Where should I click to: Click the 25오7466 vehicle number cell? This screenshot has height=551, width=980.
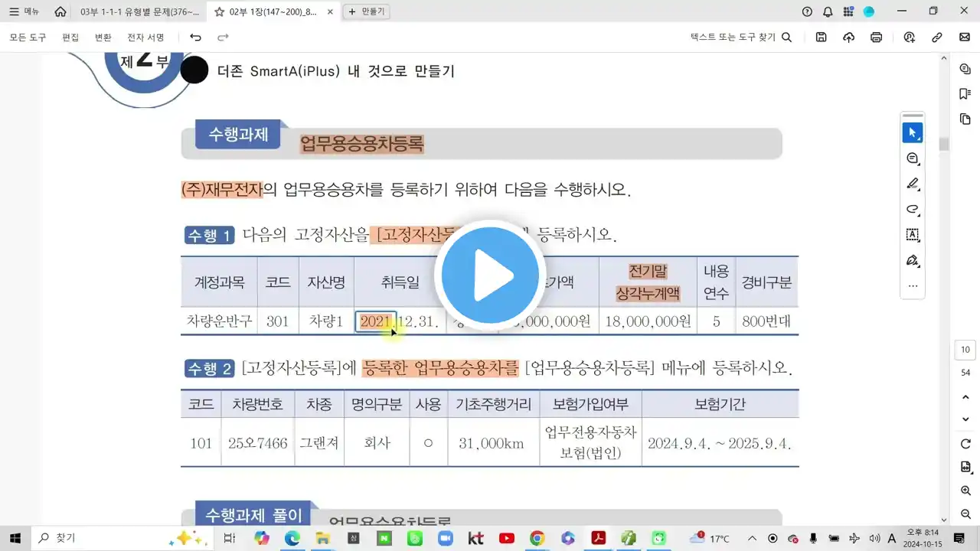(x=258, y=443)
